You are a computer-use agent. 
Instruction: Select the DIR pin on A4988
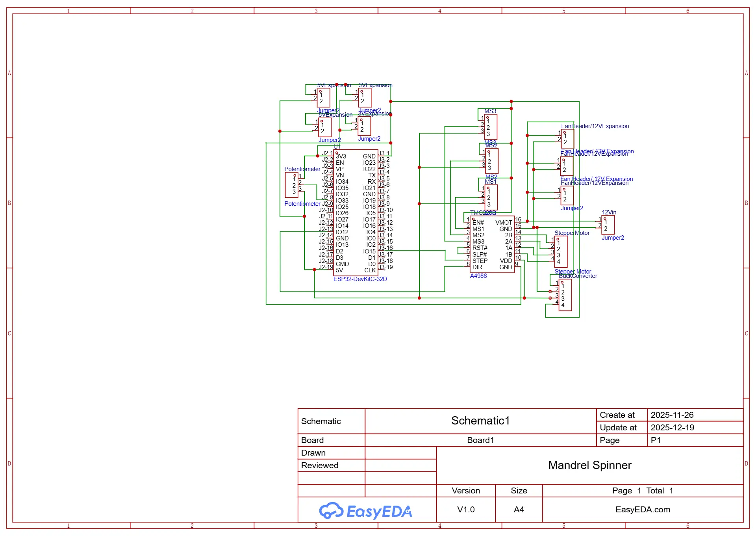477,267
